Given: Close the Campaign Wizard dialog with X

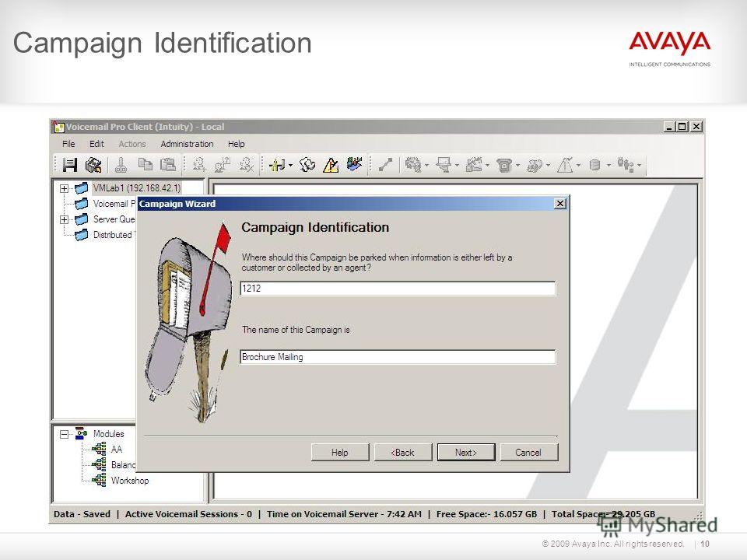Looking at the screenshot, I should (560, 204).
